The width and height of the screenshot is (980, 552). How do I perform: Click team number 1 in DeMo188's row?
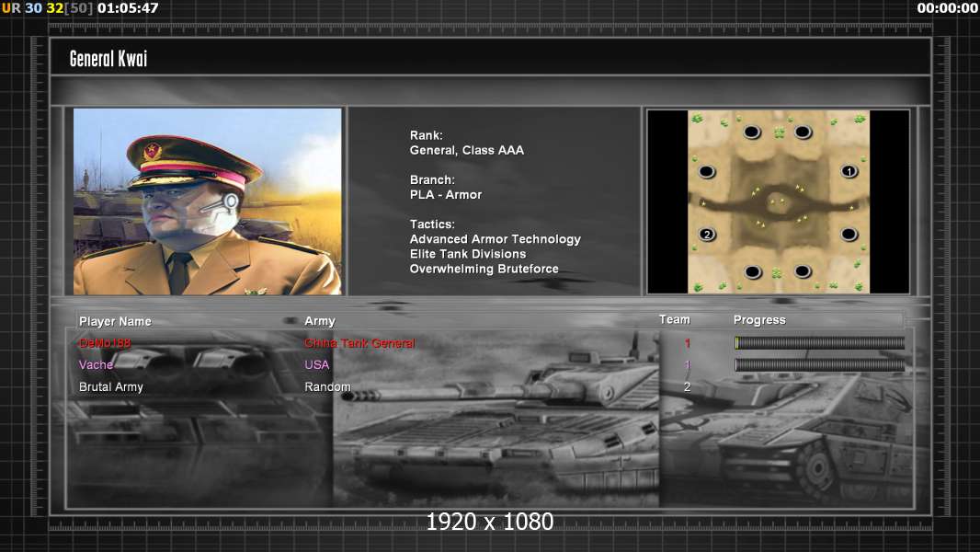click(x=688, y=343)
